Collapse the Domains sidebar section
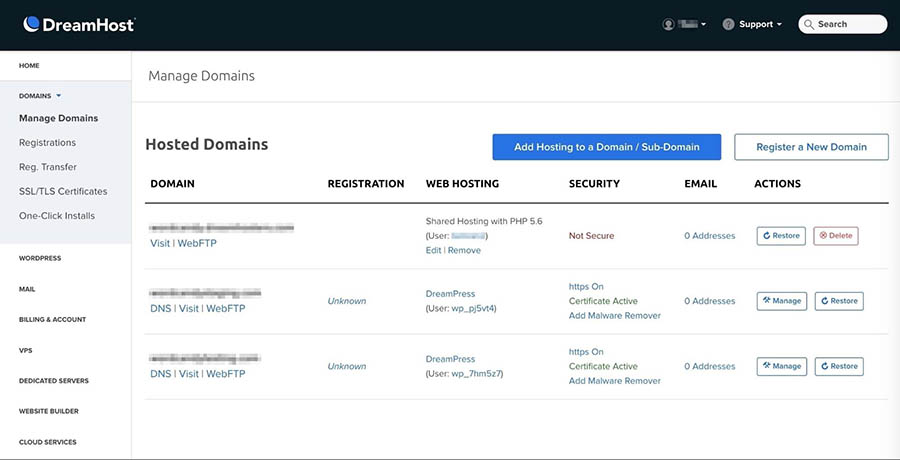This screenshot has height=460, width=900. (x=40, y=96)
